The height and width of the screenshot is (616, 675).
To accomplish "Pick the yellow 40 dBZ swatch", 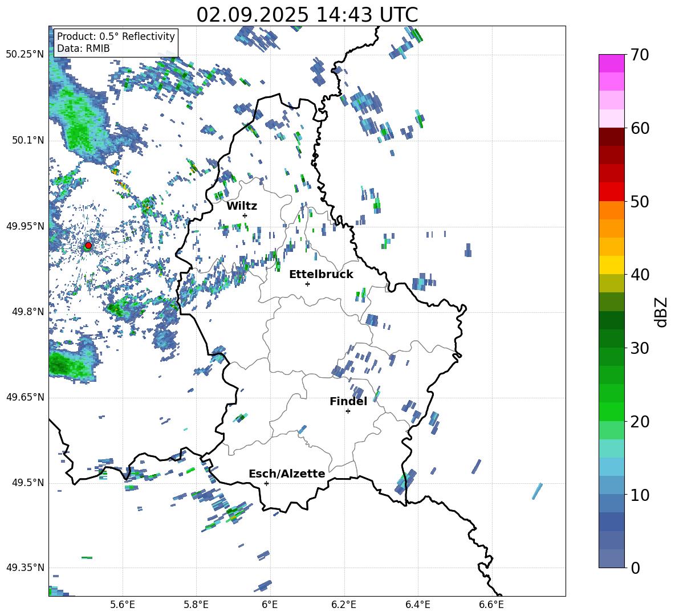I will pyautogui.click(x=611, y=265).
